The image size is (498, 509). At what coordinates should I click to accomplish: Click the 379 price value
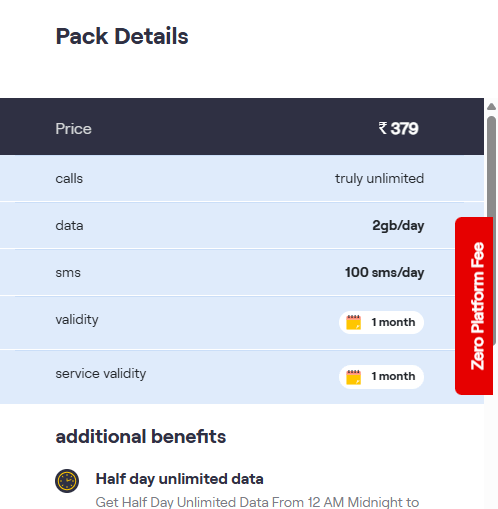click(404, 128)
